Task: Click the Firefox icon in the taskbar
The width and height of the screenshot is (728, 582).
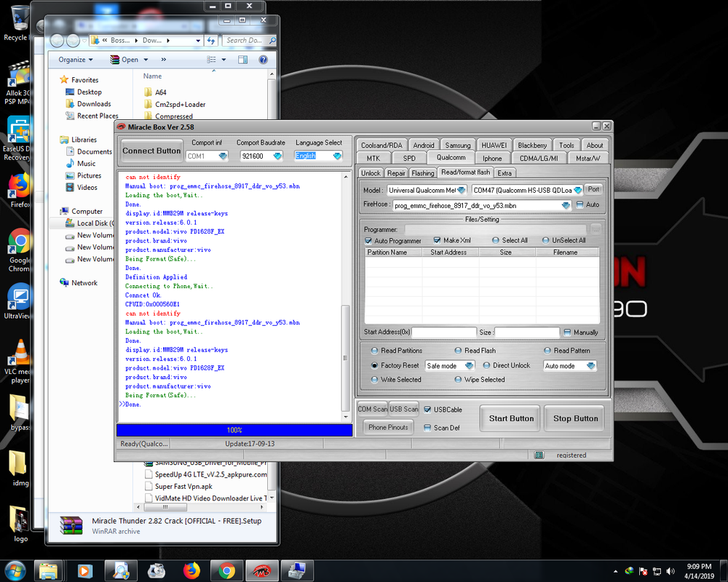Action: coord(191,570)
